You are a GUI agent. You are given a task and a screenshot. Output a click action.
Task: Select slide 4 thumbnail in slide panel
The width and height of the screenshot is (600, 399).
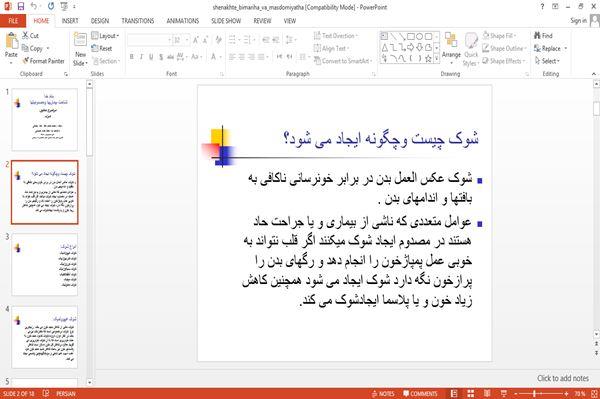(44, 337)
